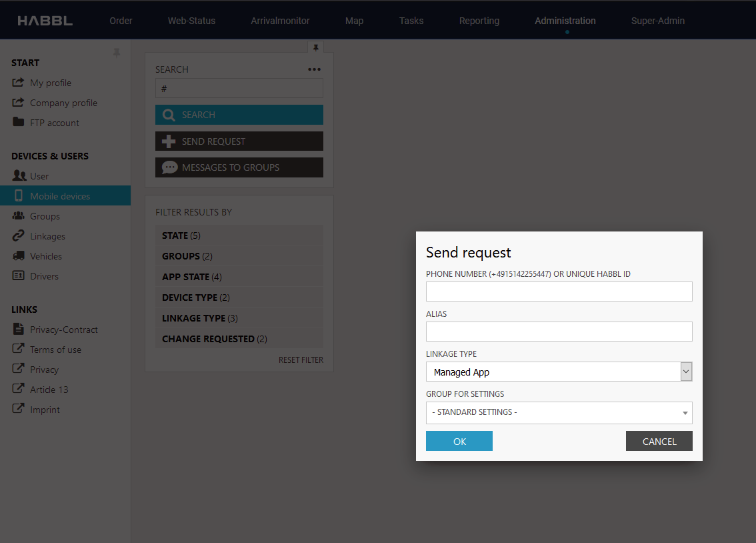Click the Linkages chain icon

point(19,236)
